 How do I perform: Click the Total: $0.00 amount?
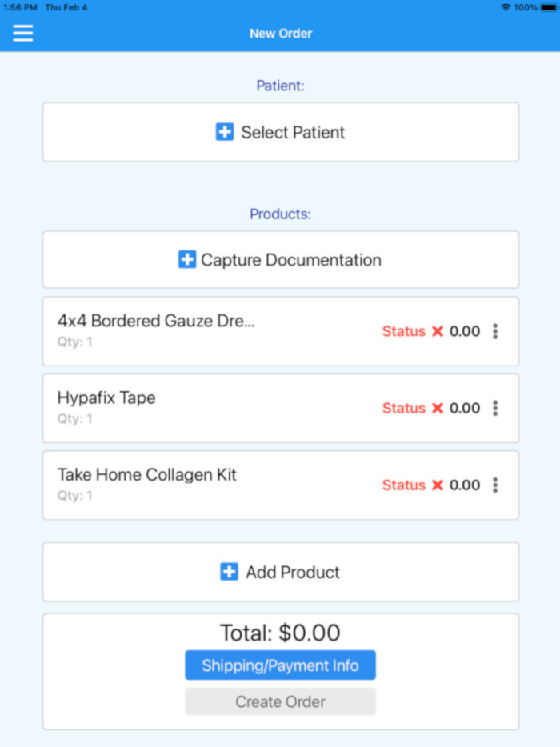280,632
